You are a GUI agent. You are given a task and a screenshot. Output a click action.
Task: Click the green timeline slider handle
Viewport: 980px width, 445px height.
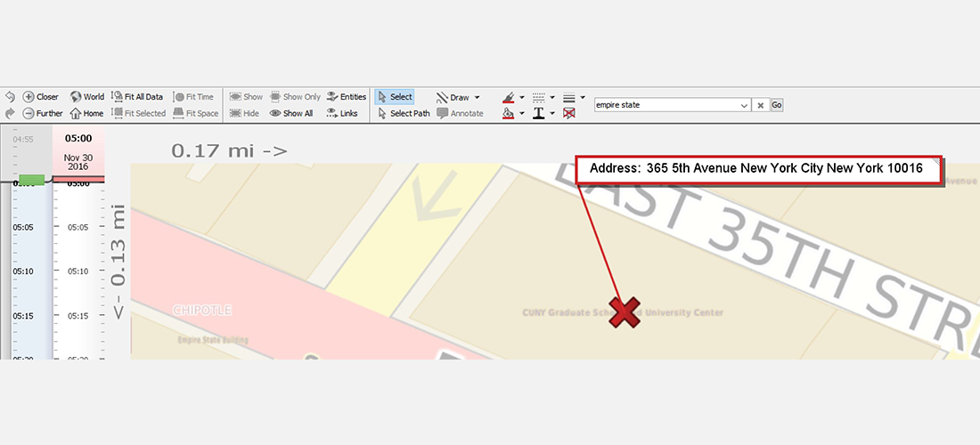coord(31,180)
